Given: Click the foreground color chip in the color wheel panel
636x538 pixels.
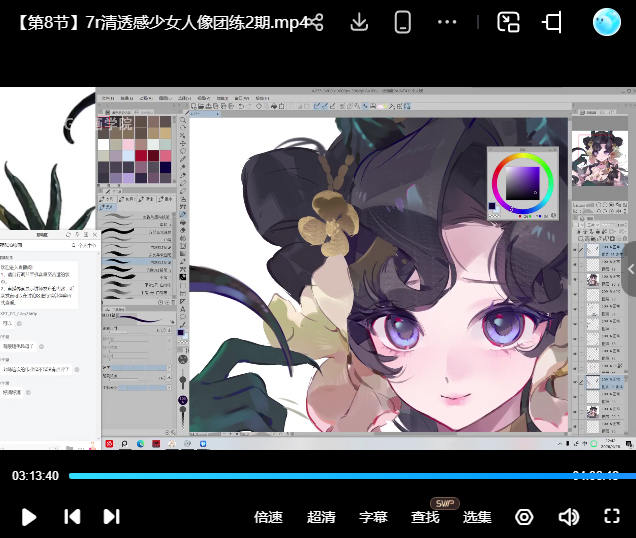Looking at the screenshot, I should [492, 206].
